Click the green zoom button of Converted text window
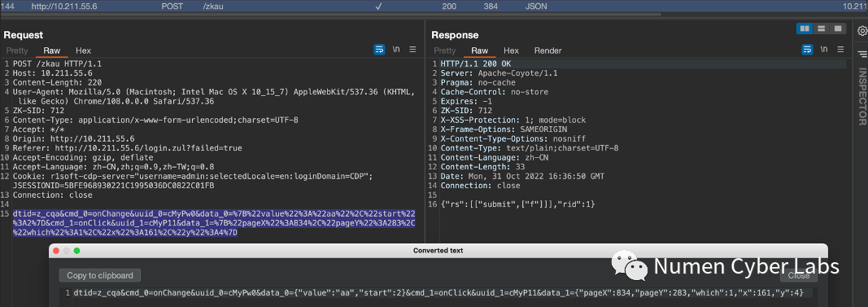 [x=77, y=251]
